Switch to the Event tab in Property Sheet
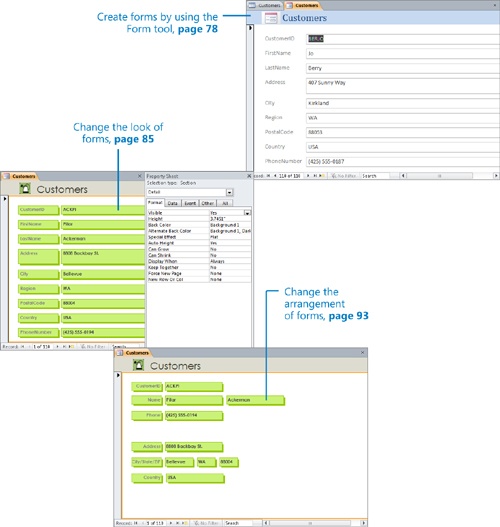Screen dimensions: 500x527 click(x=190, y=203)
